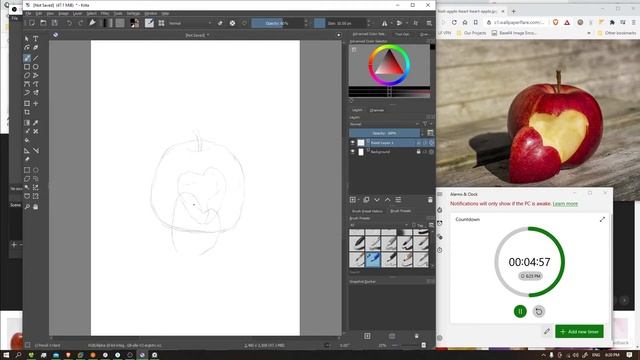Image resolution: width=640 pixels, height=360 pixels.
Task: Open the toolbar blending mode dropdown
Action: [190, 23]
